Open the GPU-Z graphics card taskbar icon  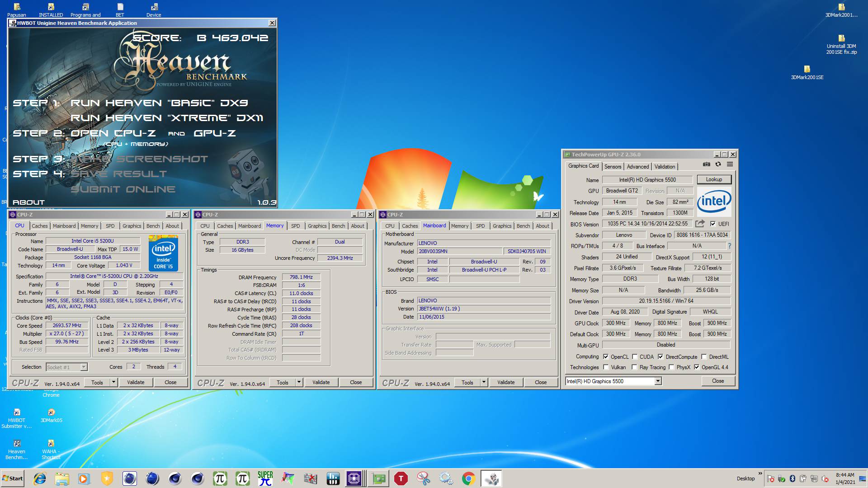(378, 479)
